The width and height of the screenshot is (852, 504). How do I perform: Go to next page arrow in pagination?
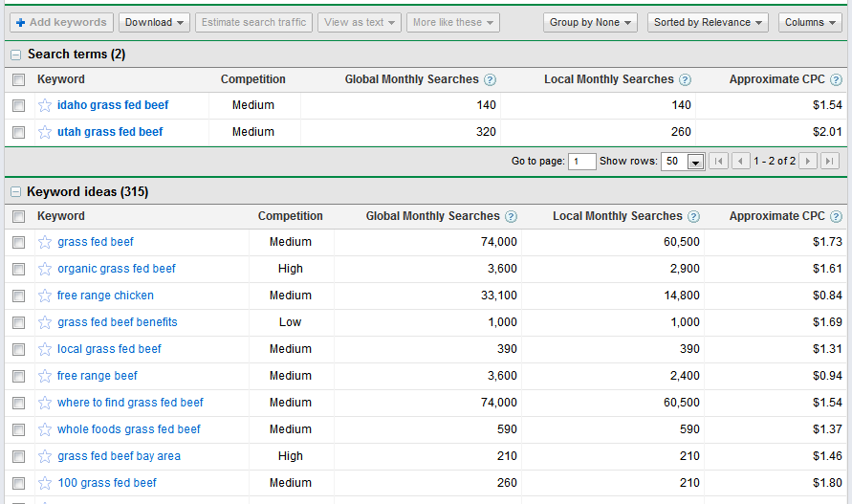point(808,162)
